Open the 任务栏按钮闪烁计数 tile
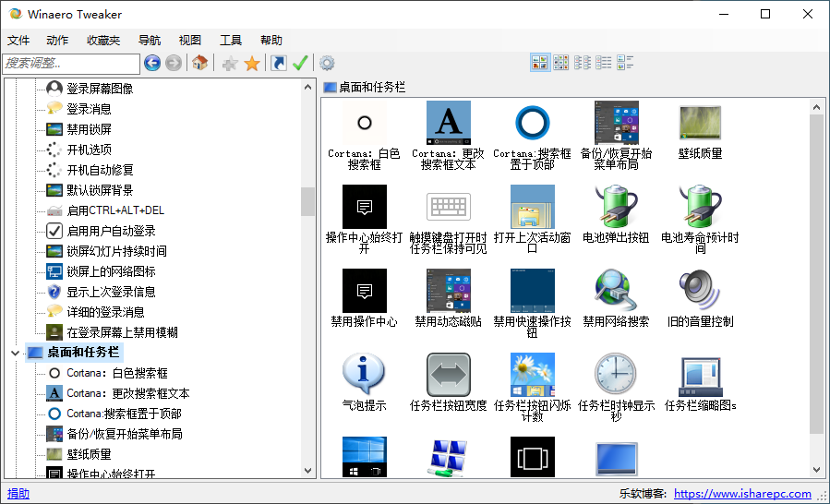Screen dimensions: 830x504 pyautogui.click(x=532, y=387)
